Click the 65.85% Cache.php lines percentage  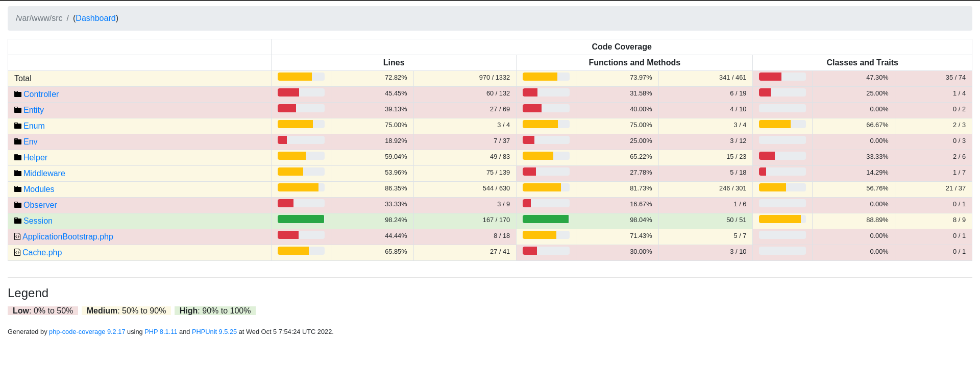(396, 252)
